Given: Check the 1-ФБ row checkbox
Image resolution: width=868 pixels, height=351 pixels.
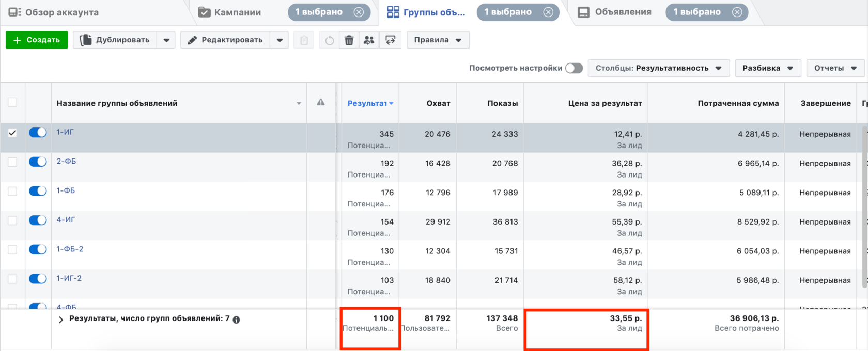Looking at the screenshot, I should tap(12, 191).
